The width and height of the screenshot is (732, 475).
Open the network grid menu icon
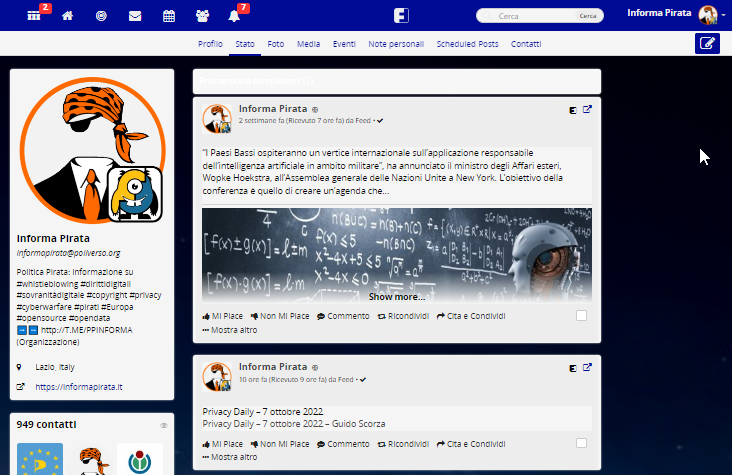34,16
